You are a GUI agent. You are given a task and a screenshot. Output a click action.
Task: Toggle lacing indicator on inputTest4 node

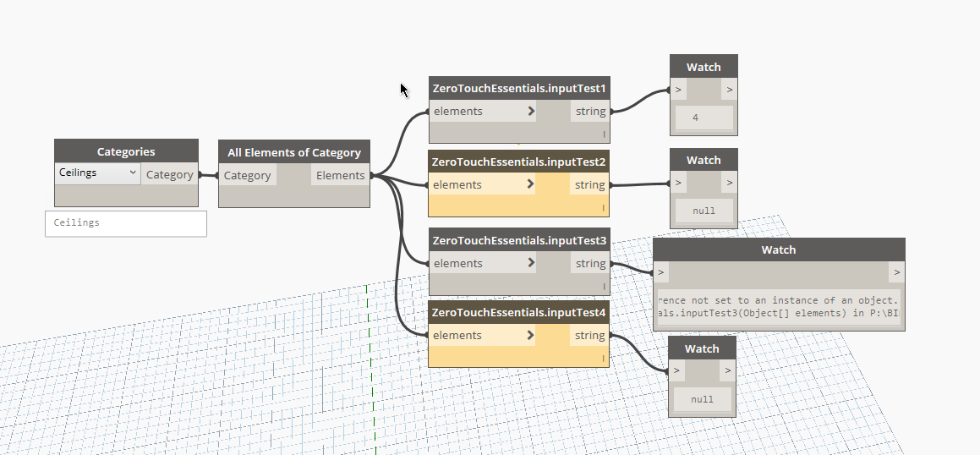point(603,359)
